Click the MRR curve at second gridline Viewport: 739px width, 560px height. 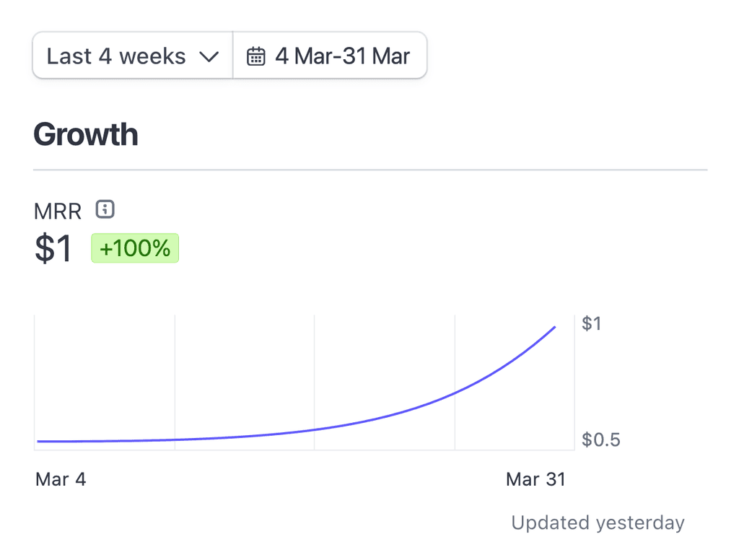point(315,429)
